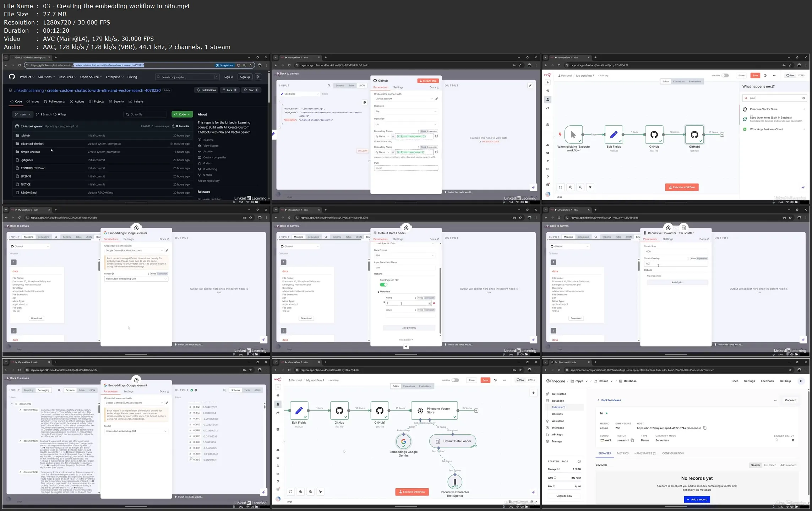Toggle Inactive switch in the What happens next window
The image size is (812, 511).
coord(725,75)
